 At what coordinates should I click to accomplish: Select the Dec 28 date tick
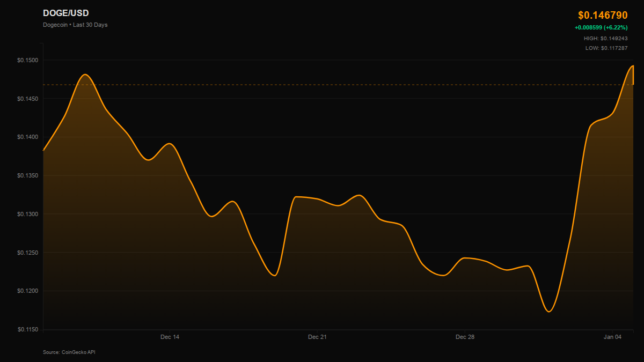[465, 337]
